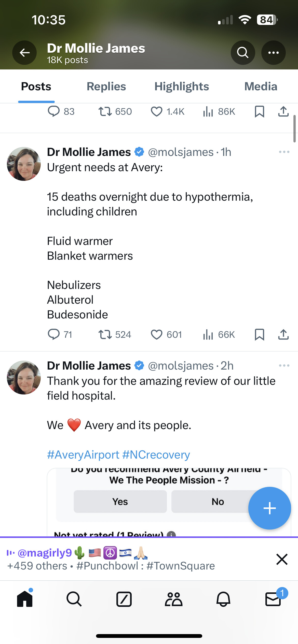Tap the back arrow button
The height and width of the screenshot is (644, 298).
(x=24, y=53)
